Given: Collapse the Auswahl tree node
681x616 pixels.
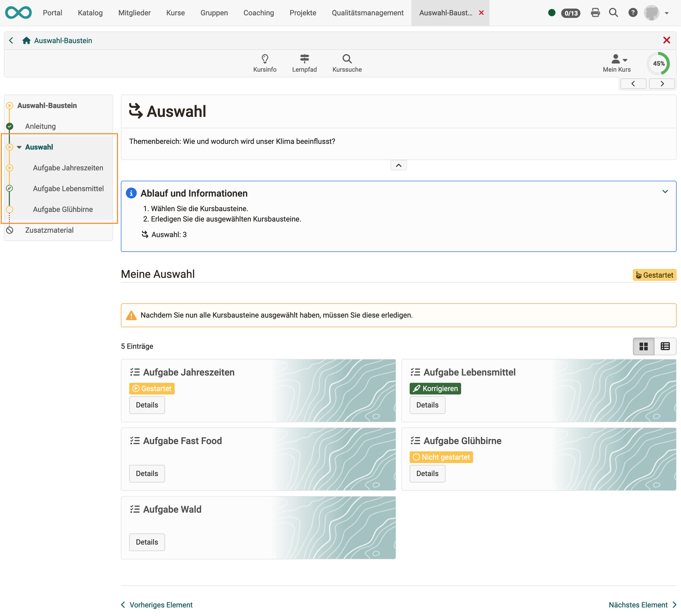Looking at the screenshot, I should pyautogui.click(x=19, y=147).
